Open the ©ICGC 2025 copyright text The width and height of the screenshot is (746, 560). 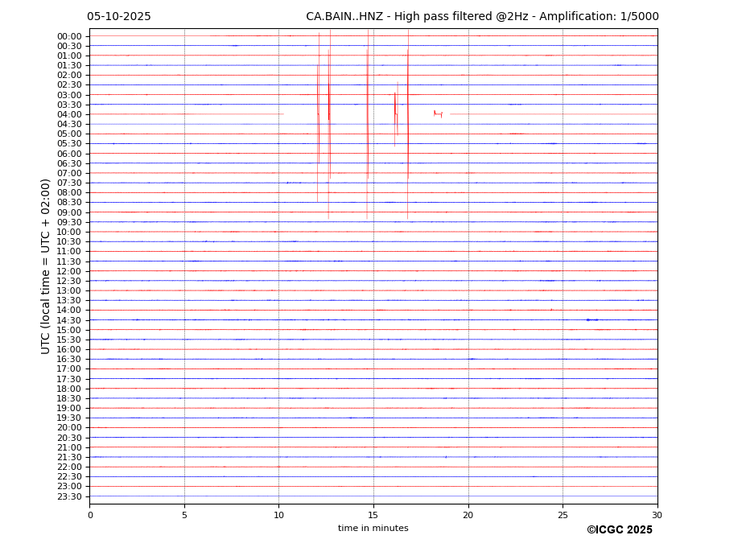619,530
